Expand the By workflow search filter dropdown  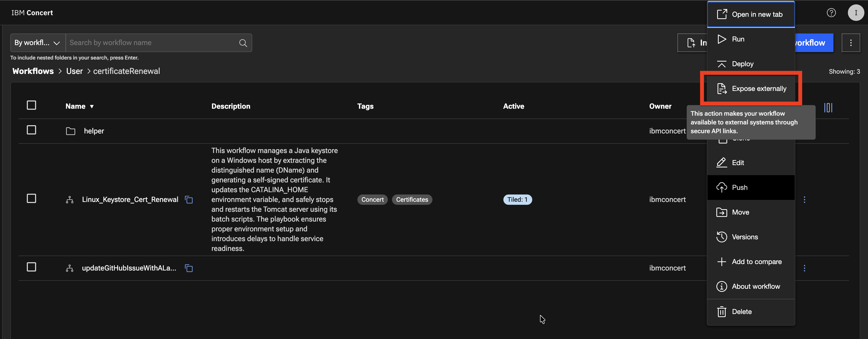[37, 43]
